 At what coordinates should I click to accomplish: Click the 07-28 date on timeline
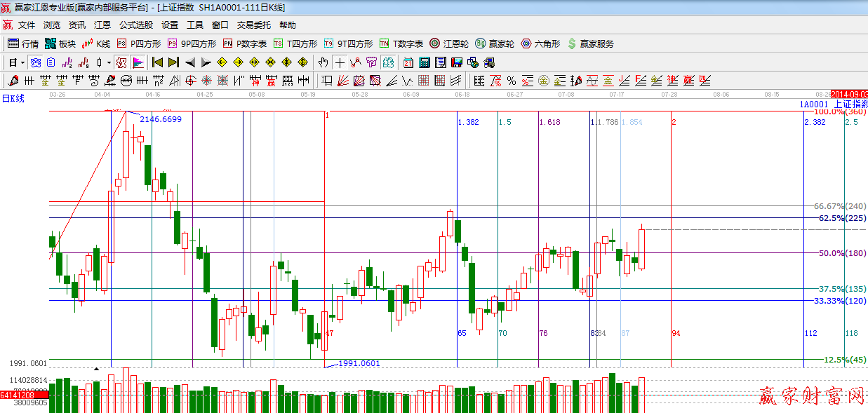pyautogui.click(x=669, y=93)
